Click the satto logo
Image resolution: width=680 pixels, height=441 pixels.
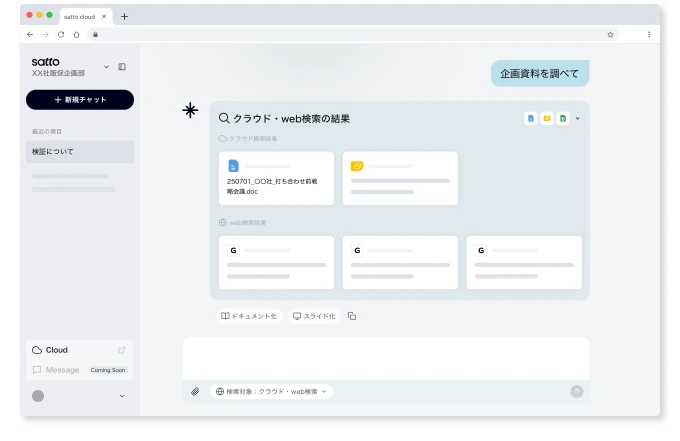point(46,62)
